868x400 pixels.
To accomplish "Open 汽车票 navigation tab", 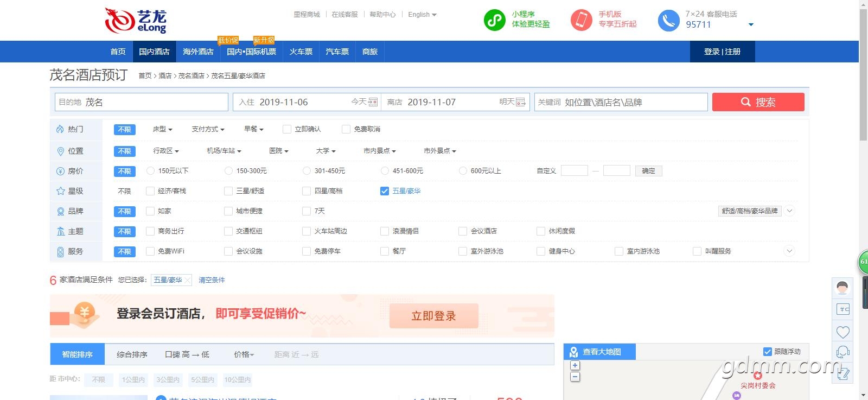I will 337,52.
